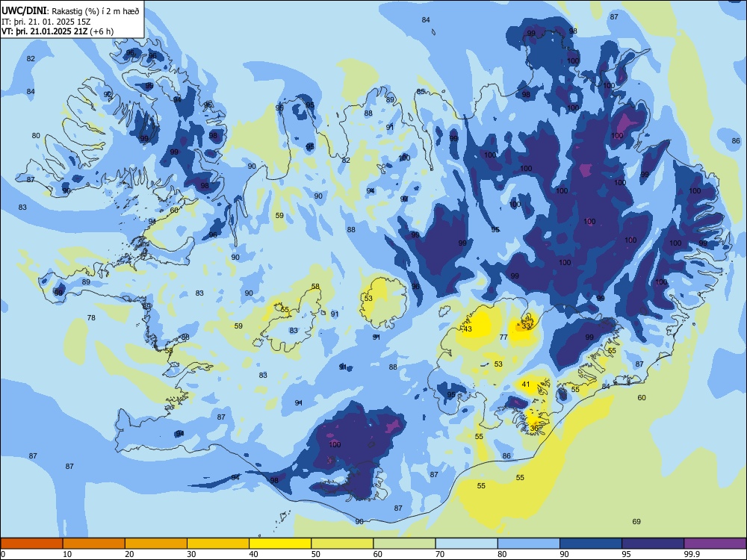The width and height of the screenshot is (747, 560).
Task: Click the 10–20 orange legend swatch
Action: click(94, 544)
